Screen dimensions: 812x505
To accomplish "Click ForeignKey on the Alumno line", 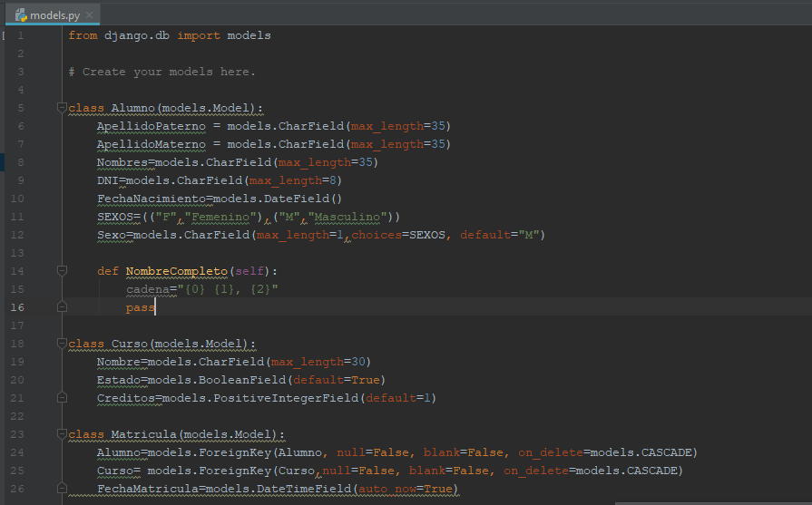I will click(235, 452).
